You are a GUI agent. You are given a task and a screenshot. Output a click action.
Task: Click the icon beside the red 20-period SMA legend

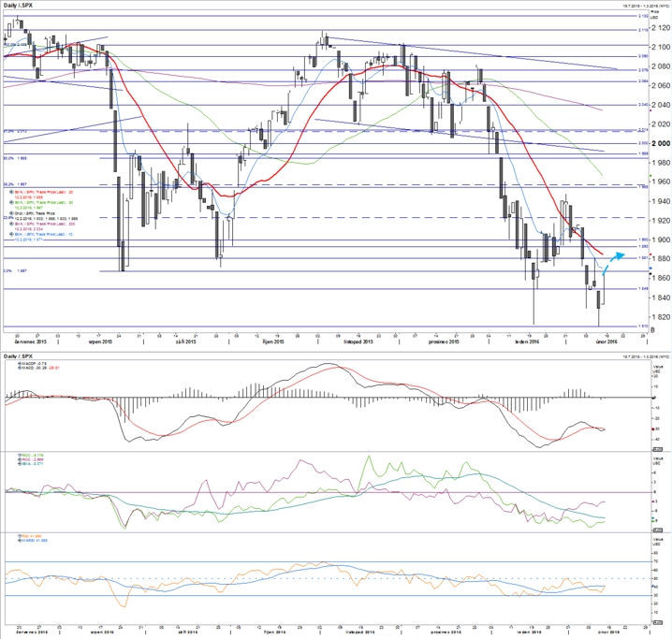click(x=11, y=193)
